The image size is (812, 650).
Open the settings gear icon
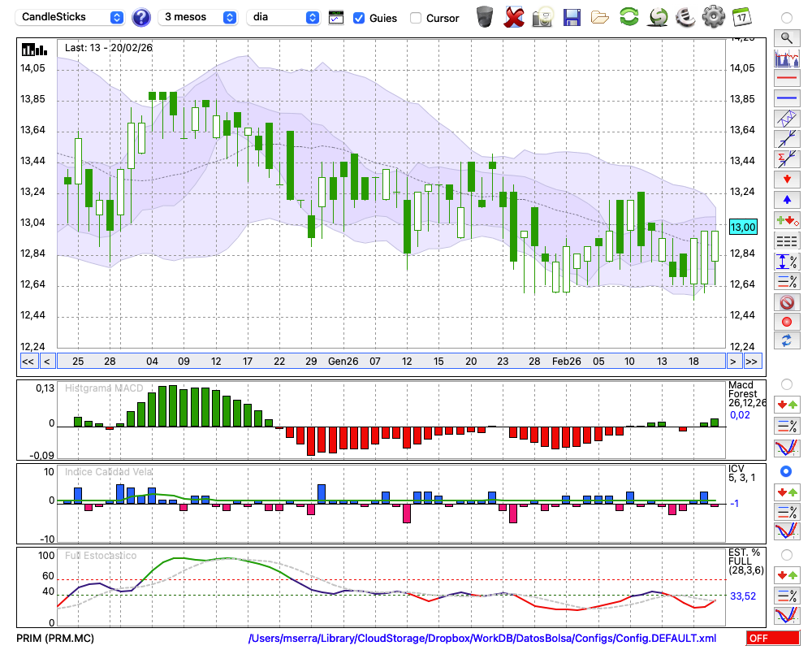(713, 17)
